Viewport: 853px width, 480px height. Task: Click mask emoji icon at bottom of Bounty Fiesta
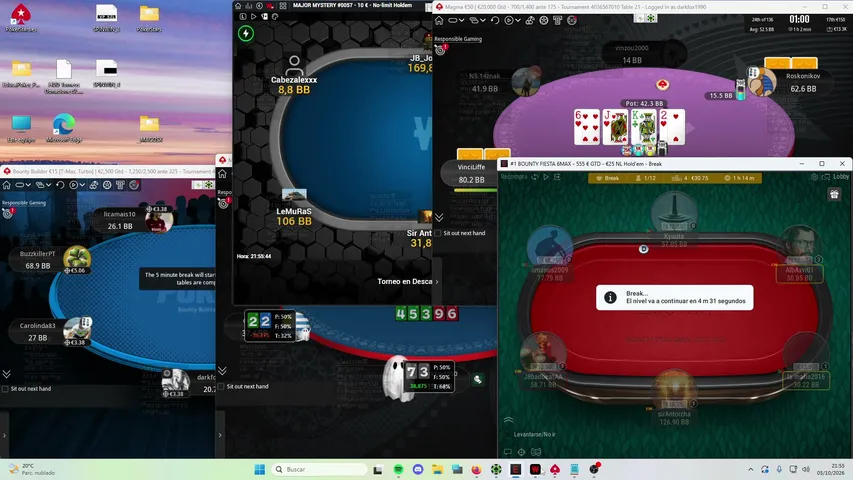tap(536, 452)
